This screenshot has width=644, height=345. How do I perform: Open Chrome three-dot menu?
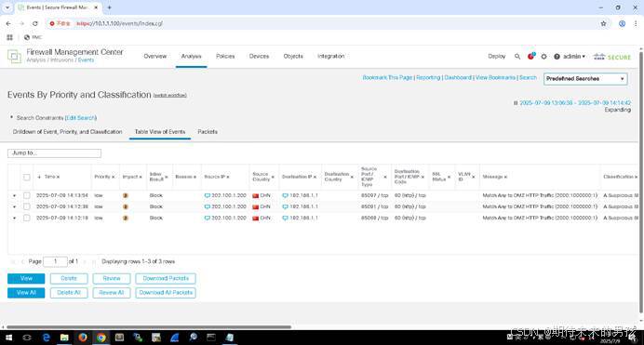point(636,24)
